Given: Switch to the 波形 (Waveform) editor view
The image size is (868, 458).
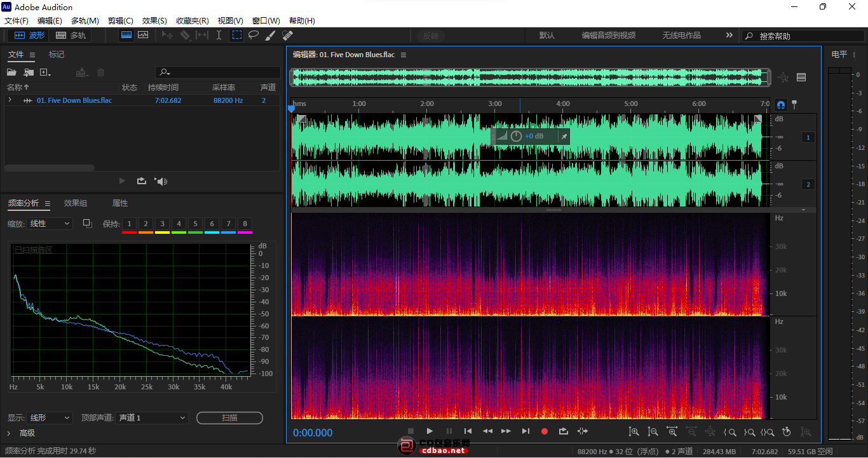Looking at the screenshot, I should coord(29,36).
